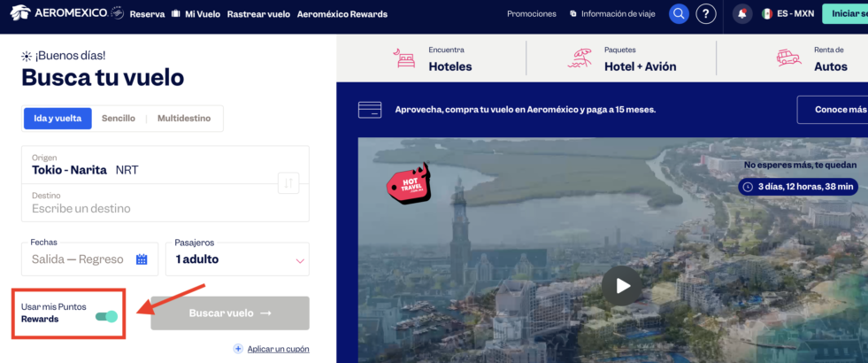Open the ES - MXN language selector
This screenshot has height=363, width=868.
coord(787,13)
